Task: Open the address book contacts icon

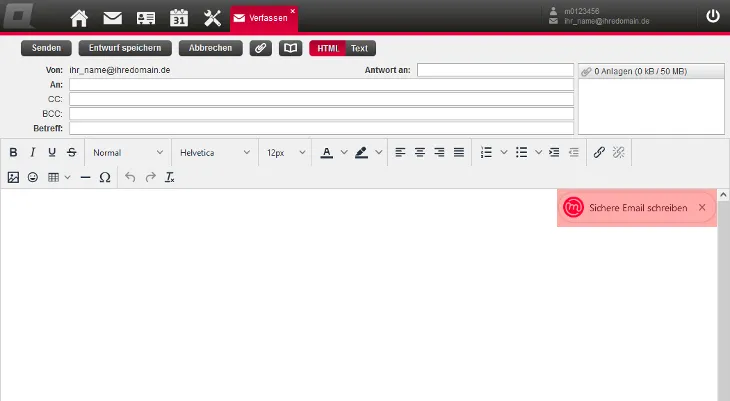Action: (x=146, y=18)
